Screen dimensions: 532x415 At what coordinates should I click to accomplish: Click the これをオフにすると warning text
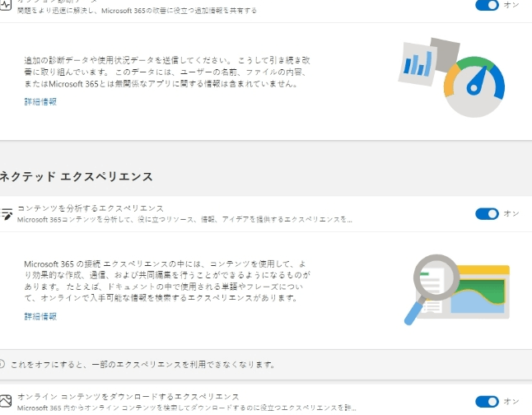click(x=142, y=365)
